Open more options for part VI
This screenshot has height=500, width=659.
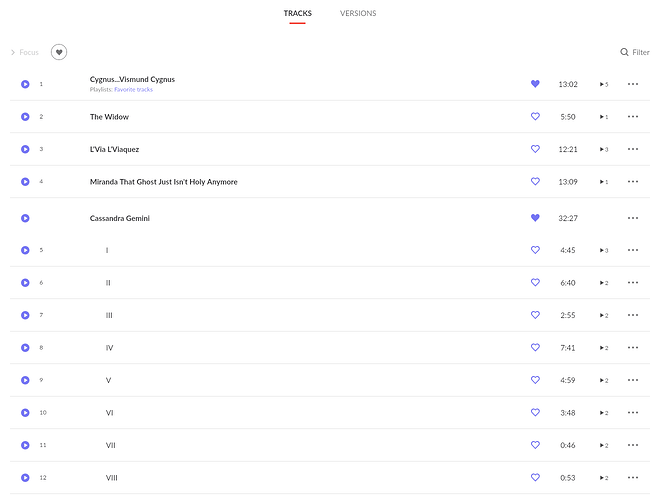[633, 413]
